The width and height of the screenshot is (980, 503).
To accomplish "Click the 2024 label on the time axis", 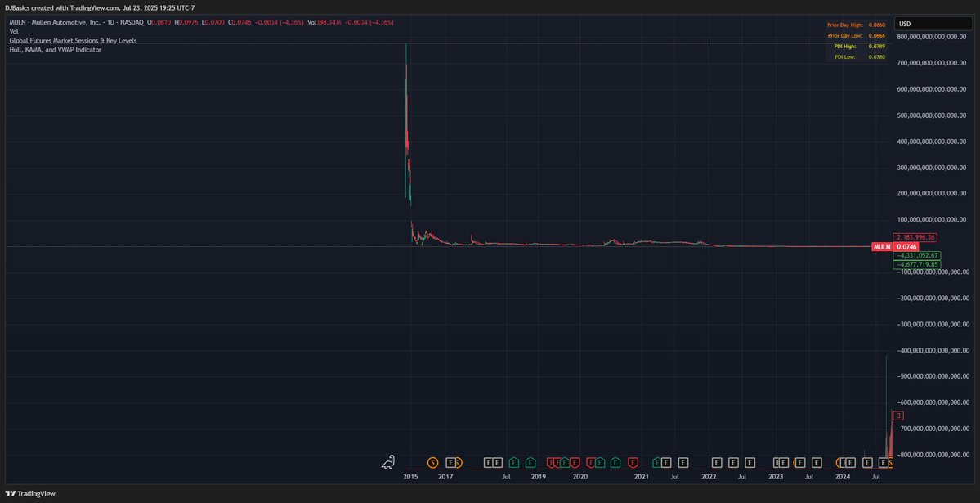I will 843,477.
